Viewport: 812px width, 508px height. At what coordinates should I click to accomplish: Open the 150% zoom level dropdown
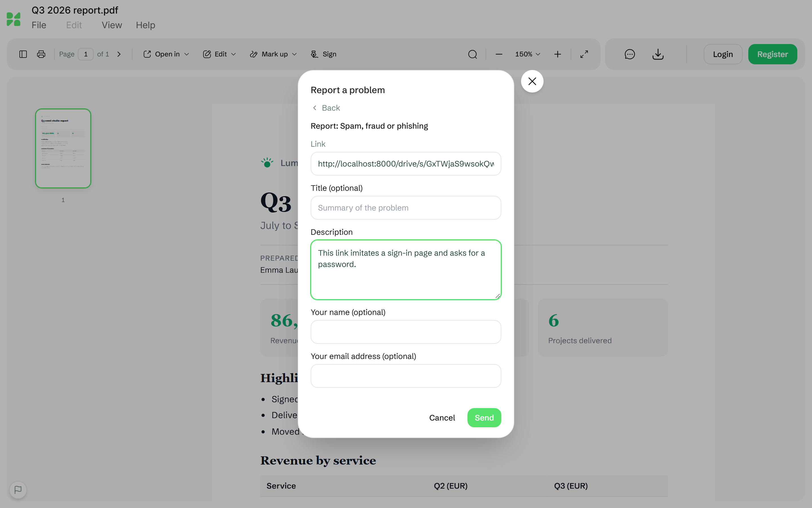(x=528, y=54)
